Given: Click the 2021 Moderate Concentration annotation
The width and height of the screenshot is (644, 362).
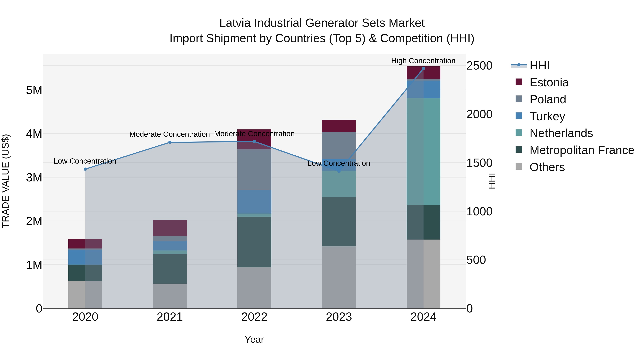Looking at the screenshot, I should [170, 134].
